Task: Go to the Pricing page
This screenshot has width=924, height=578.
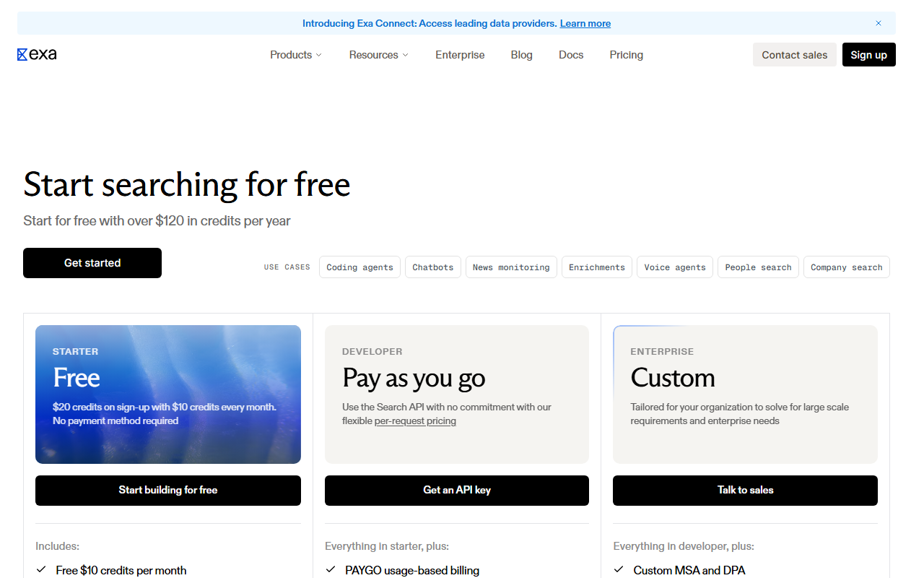Action: point(626,55)
